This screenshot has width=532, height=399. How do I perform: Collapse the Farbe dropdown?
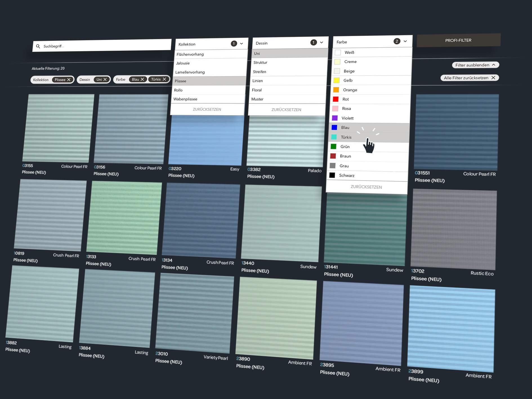[405, 41]
